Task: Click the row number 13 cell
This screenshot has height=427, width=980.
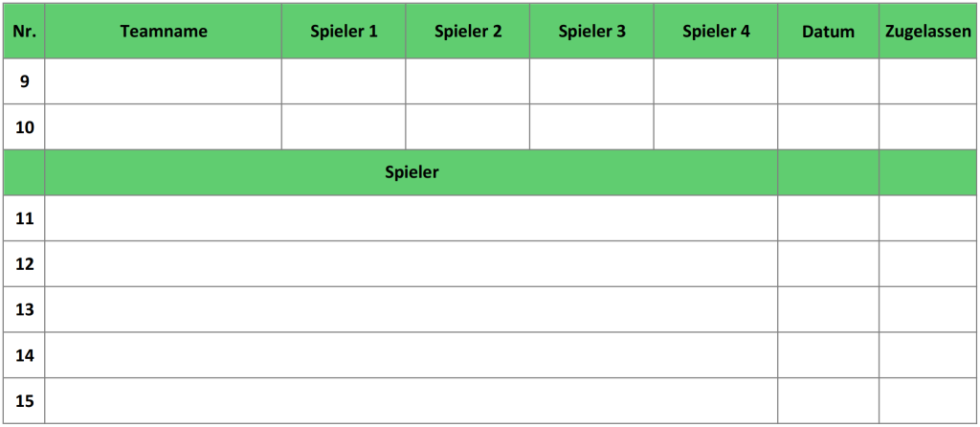Action: click(x=25, y=309)
